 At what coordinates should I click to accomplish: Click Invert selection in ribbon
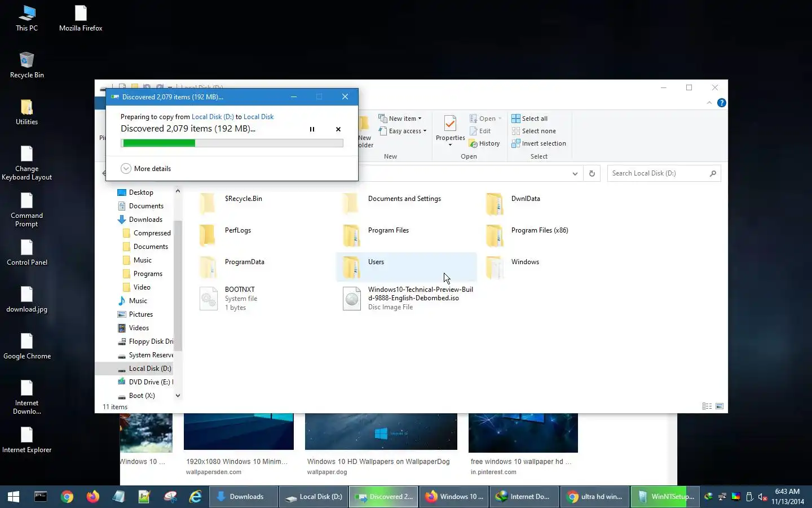[539, 143]
